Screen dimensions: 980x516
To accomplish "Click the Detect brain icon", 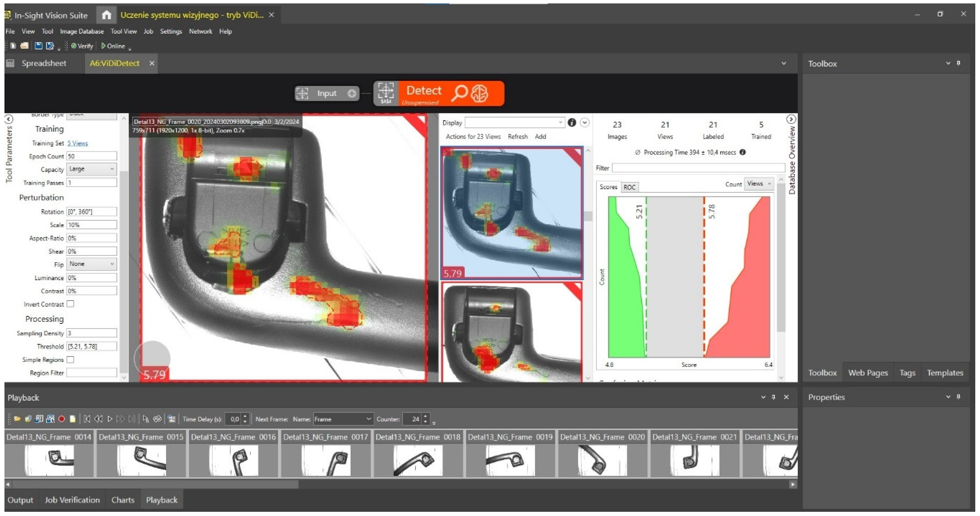I will point(479,93).
